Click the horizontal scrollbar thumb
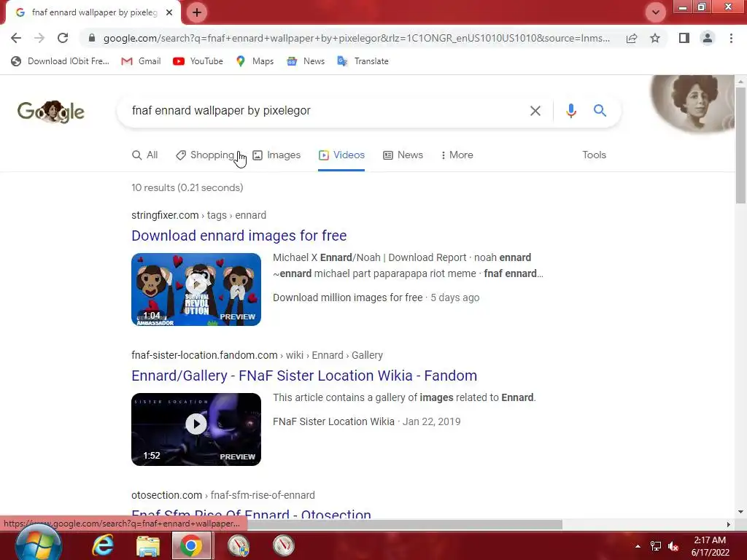 [x=404, y=524]
